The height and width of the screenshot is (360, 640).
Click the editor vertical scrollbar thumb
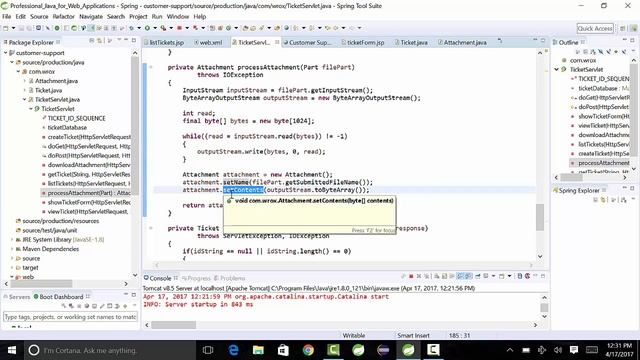pos(540,217)
